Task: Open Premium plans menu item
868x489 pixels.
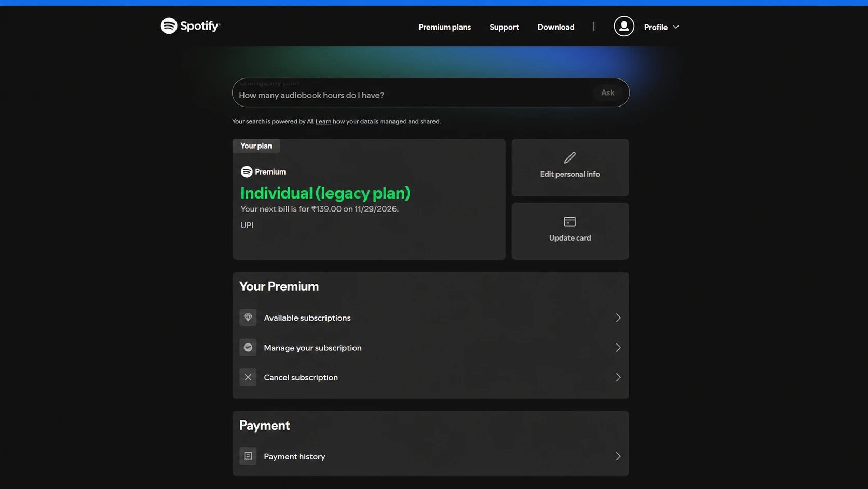Action: (x=444, y=27)
